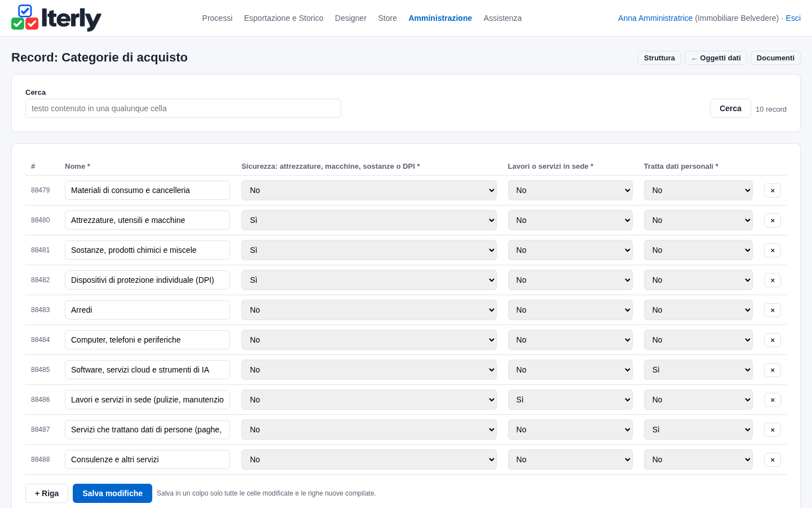Add a new row with + Riga

tap(47, 493)
